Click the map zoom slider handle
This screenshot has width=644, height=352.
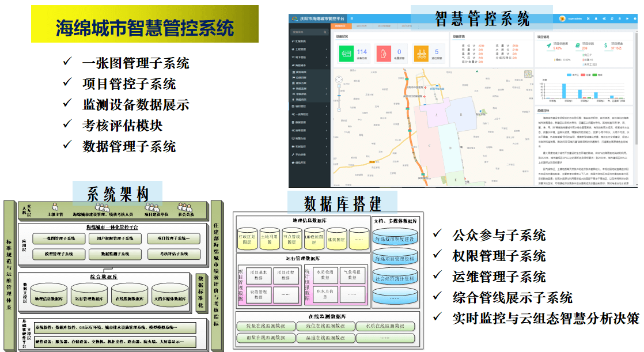coord(340,96)
